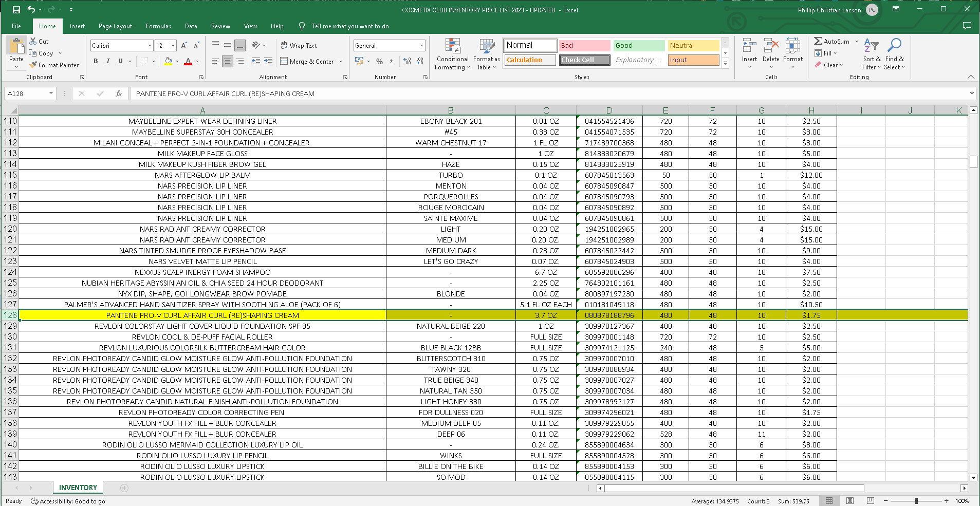Viewport: 980px width, 506px height.
Task: Switch to the Page Layout tab
Action: 115,26
